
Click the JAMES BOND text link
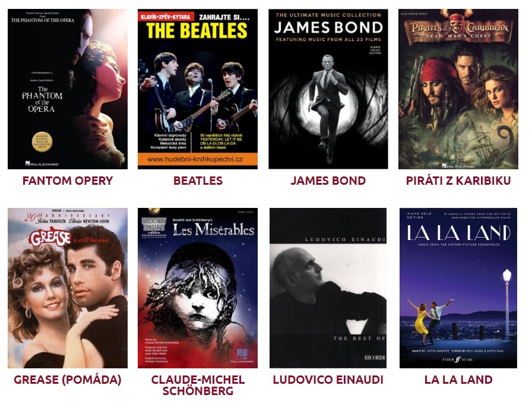tap(328, 181)
